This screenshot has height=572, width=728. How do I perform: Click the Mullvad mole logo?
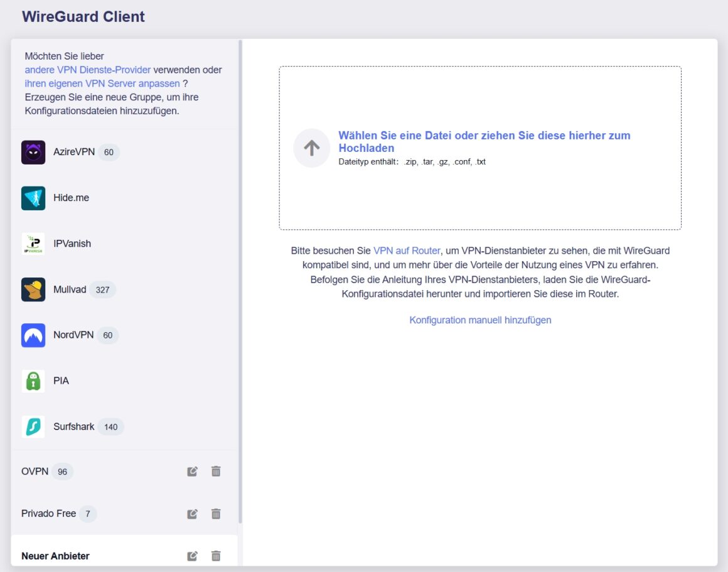(x=33, y=289)
